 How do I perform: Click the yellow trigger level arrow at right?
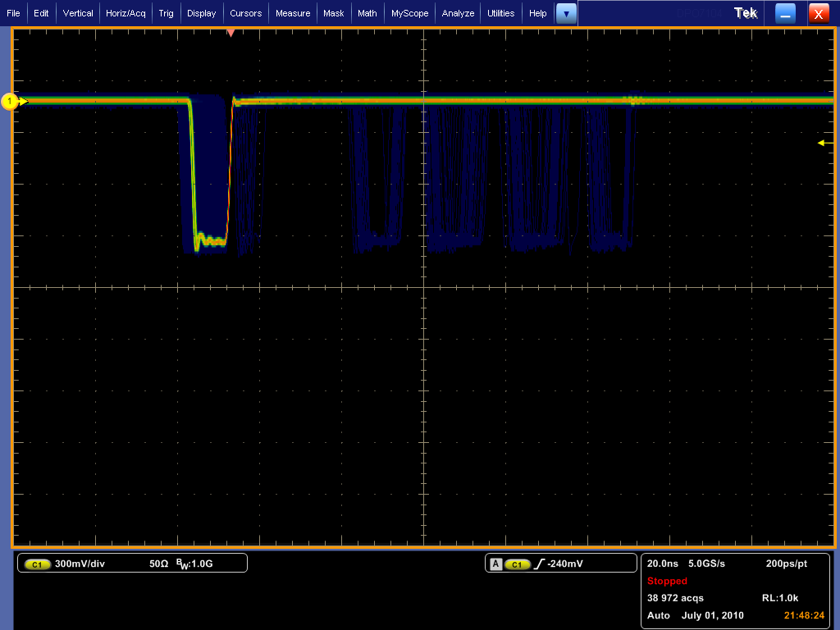[825, 143]
